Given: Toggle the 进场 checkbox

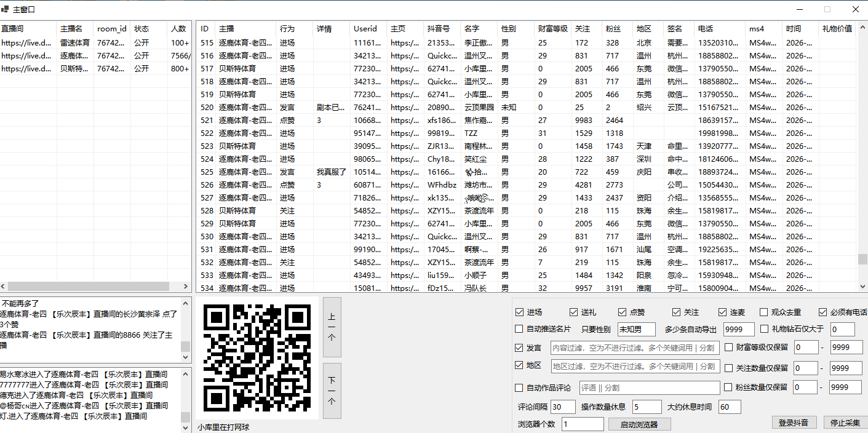Looking at the screenshot, I should pyautogui.click(x=519, y=312).
